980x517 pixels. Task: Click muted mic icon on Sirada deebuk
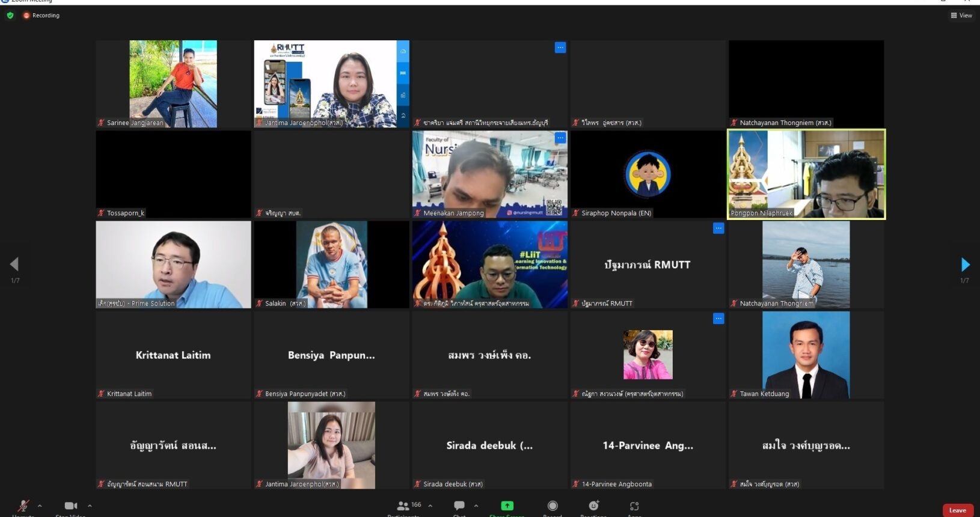tap(417, 484)
